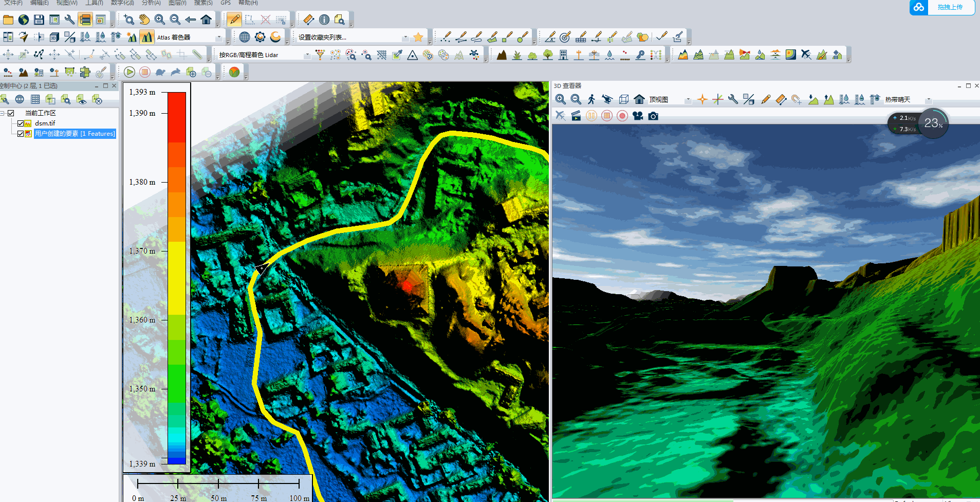980x502 pixels.
Task: Open the Lidar color by RGB/elevation dropdown
Action: pos(307,55)
